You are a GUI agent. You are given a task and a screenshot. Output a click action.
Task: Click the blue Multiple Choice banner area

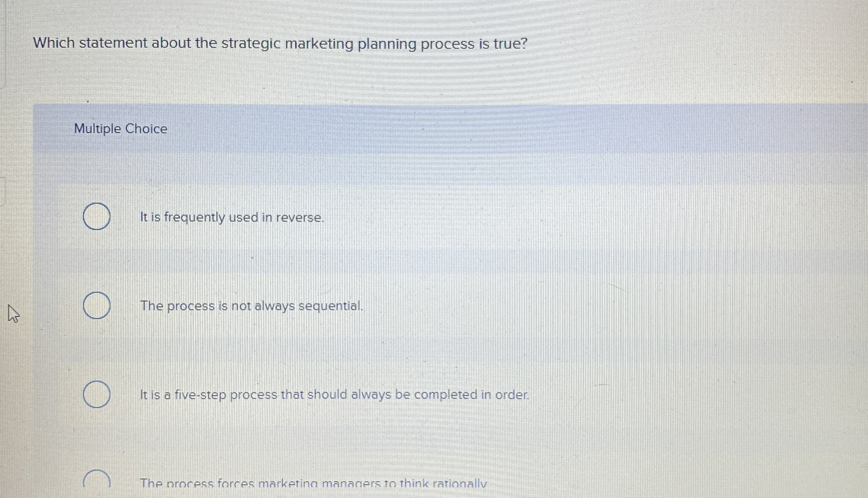click(451, 129)
